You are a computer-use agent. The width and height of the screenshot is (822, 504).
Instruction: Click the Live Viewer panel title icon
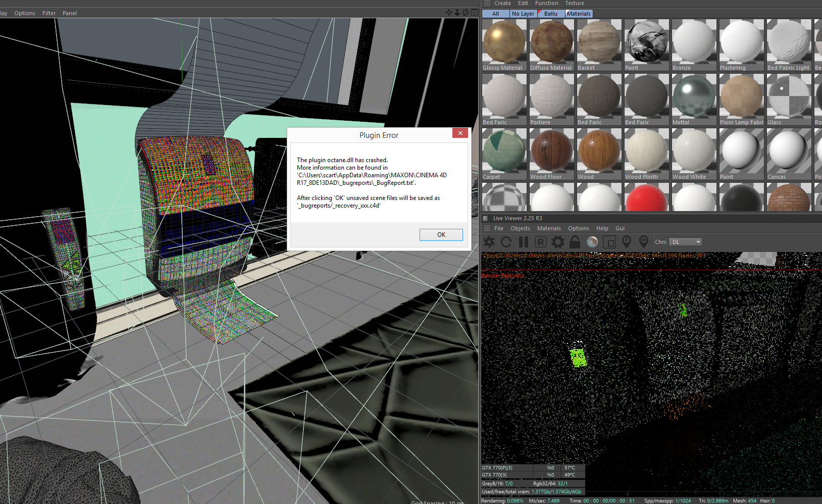pyautogui.click(x=485, y=218)
